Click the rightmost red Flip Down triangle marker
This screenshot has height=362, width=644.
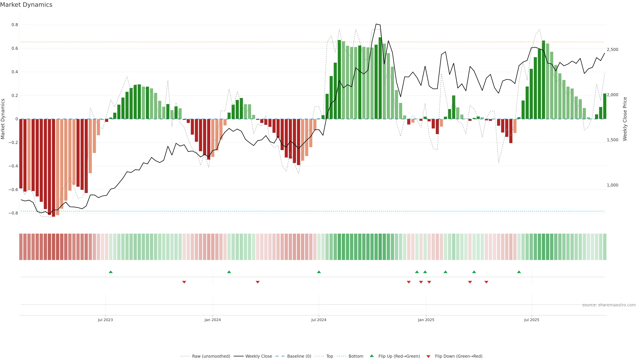486,282
